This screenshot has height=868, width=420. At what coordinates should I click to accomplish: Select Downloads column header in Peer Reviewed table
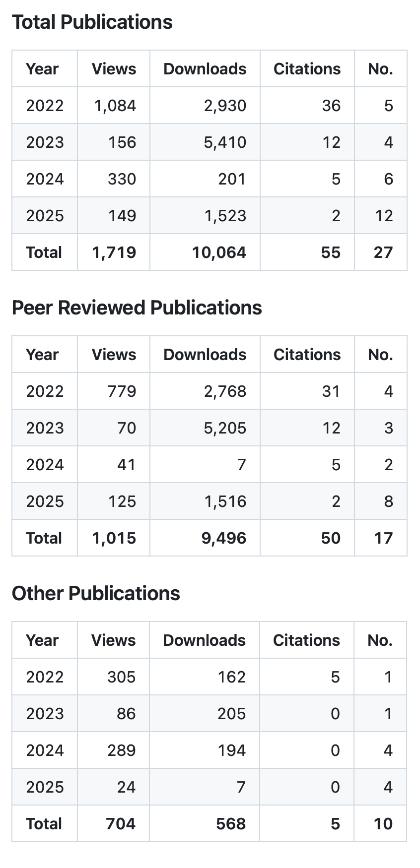(205, 355)
